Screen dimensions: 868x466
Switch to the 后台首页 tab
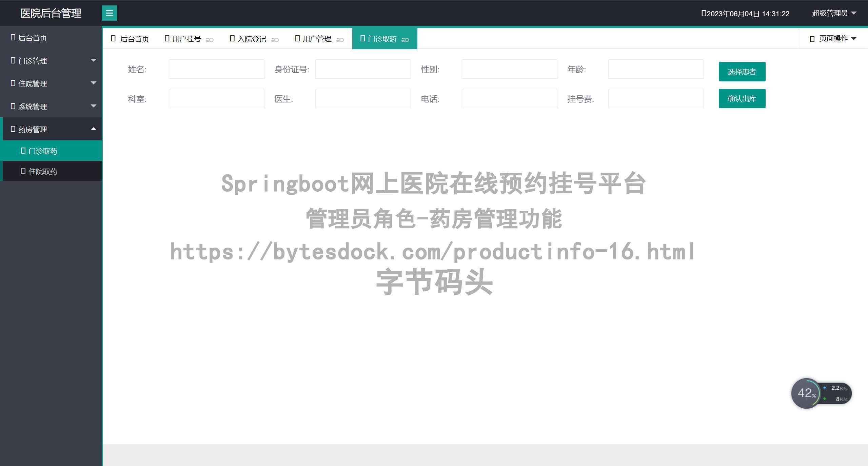click(x=130, y=39)
